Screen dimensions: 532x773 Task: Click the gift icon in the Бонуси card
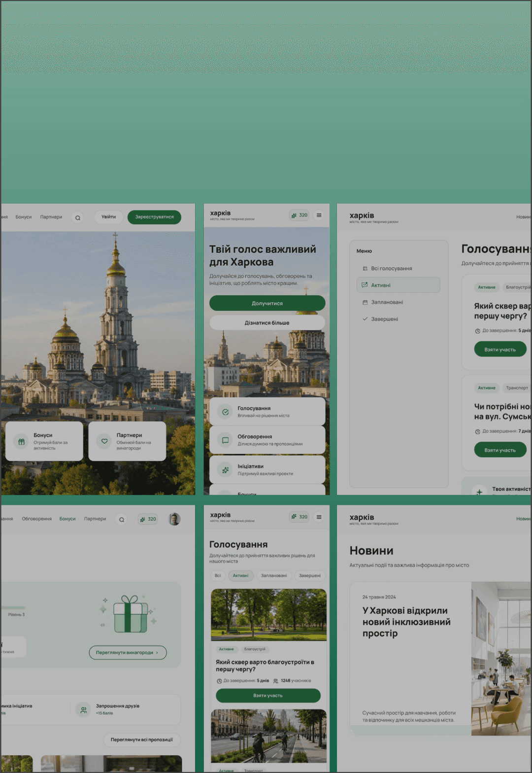coord(21,442)
